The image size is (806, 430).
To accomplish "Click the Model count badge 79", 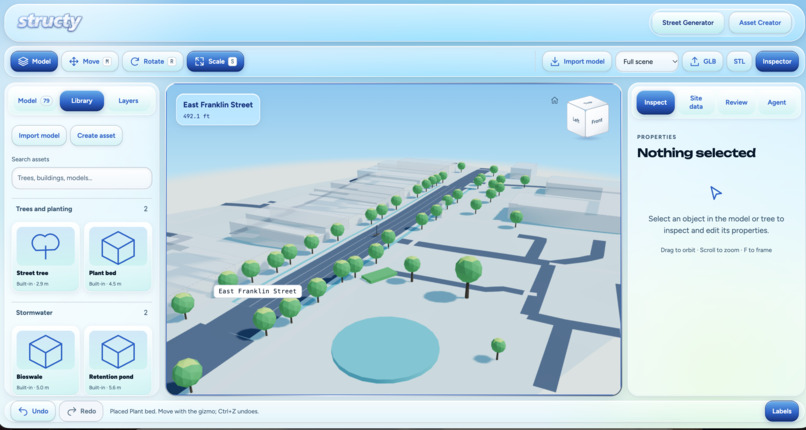I will (x=46, y=101).
